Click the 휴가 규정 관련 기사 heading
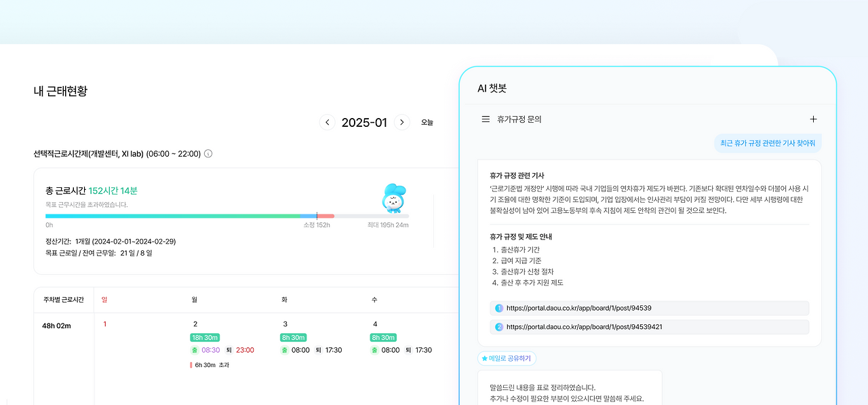 coord(517,176)
